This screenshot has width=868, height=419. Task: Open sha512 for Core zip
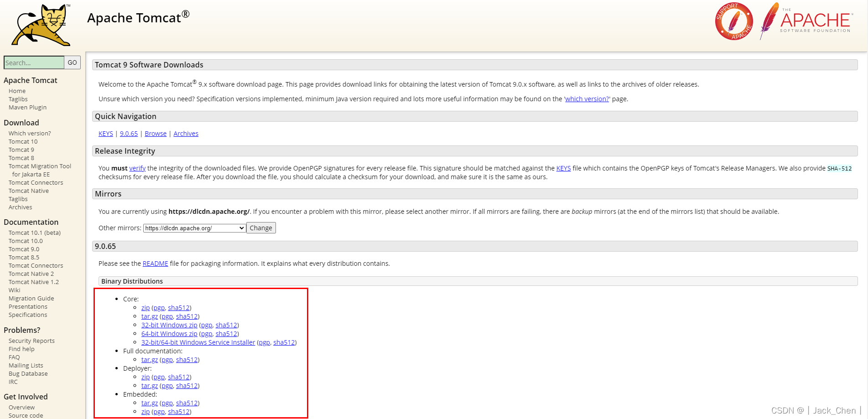point(178,308)
